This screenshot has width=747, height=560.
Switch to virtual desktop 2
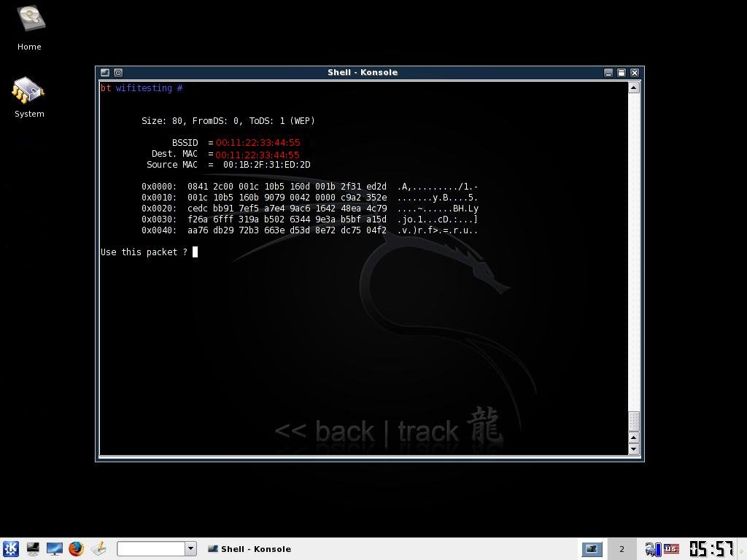(x=622, y=548)
